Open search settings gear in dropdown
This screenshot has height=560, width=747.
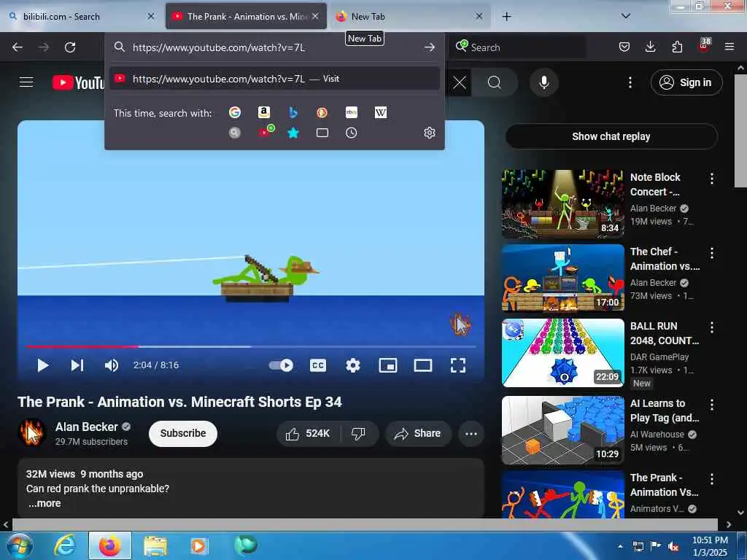point(429,133)
